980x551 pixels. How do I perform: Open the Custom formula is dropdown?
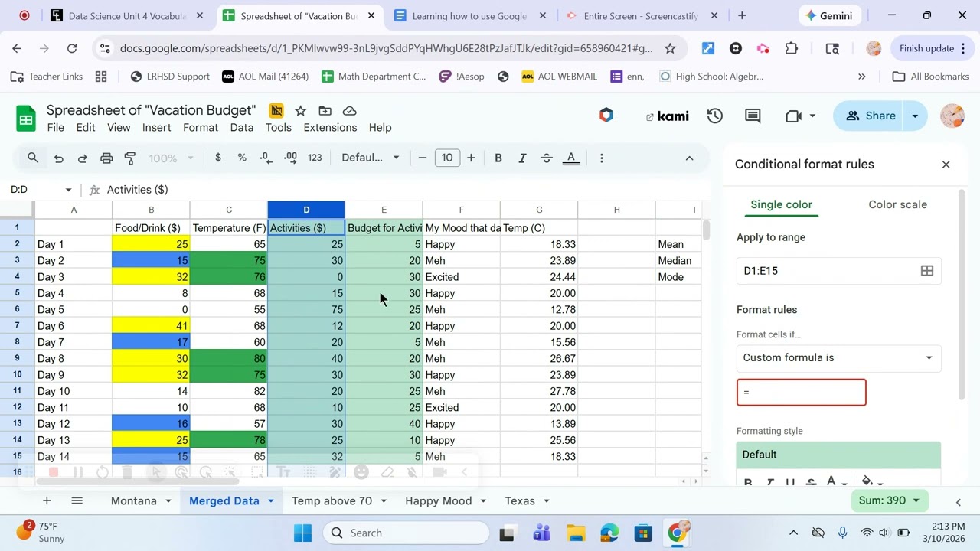pos(839,358)
